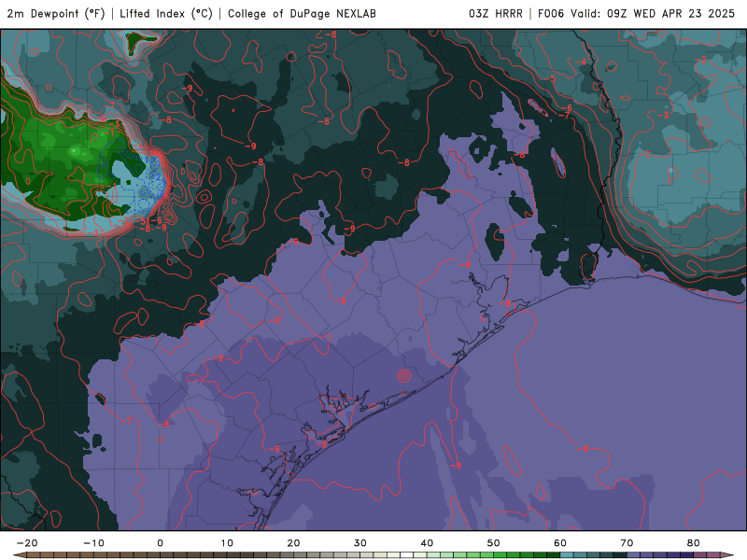Click the "2m Dewpoint (°F)" title text
The image size is (747, 560).
coord(56,13)
